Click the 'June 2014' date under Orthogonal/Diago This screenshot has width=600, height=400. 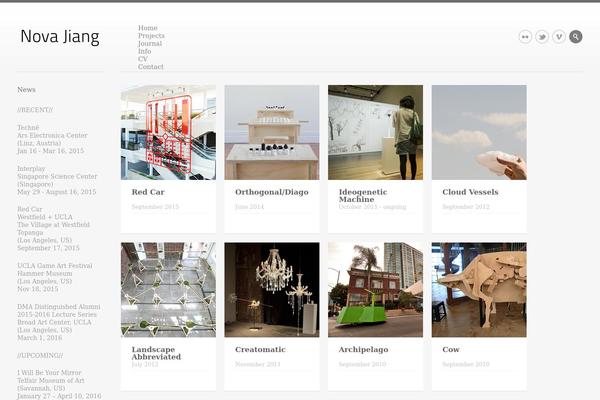point(249,207)
